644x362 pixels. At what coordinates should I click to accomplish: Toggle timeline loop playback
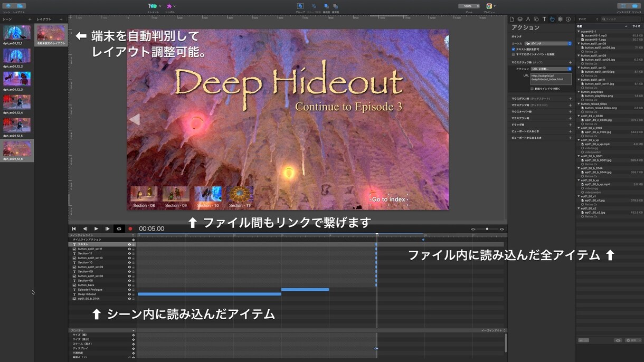[x=119, y=228]
